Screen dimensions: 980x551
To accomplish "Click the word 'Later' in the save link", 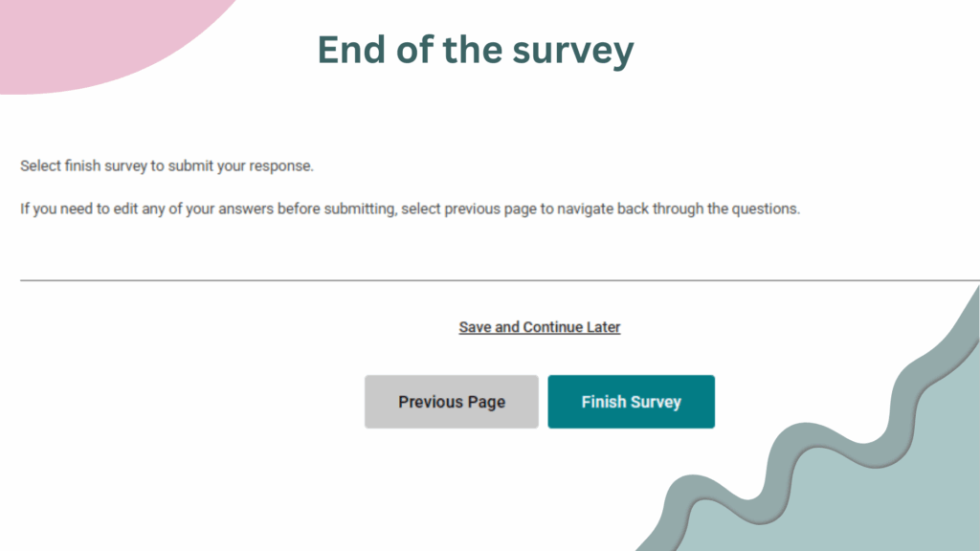I will tap(604, 327).
